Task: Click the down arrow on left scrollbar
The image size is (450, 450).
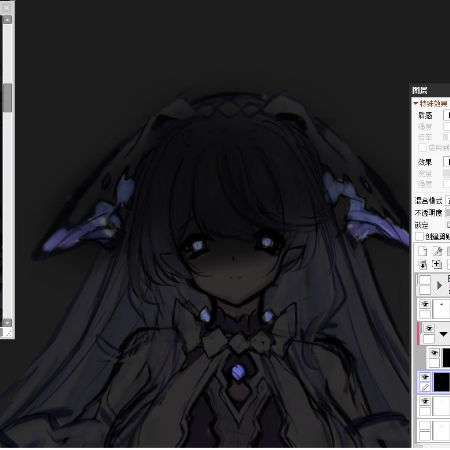Action: coord(7,322)
